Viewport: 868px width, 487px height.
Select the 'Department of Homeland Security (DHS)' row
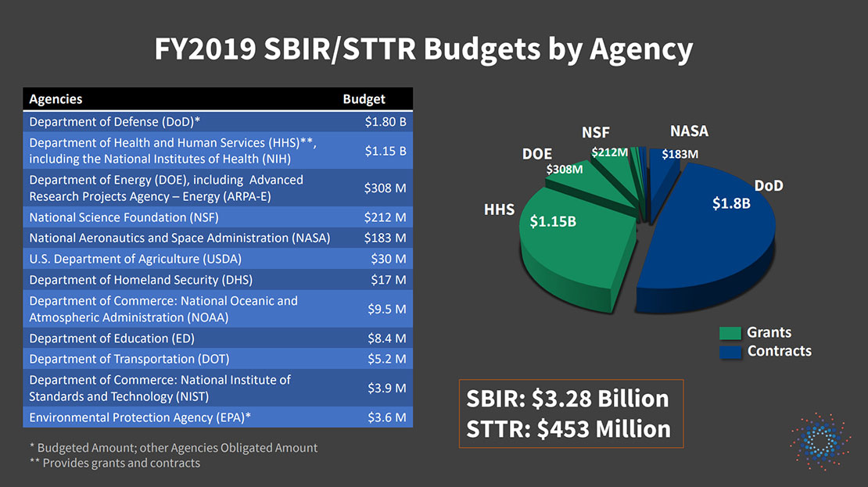[217, 280]
